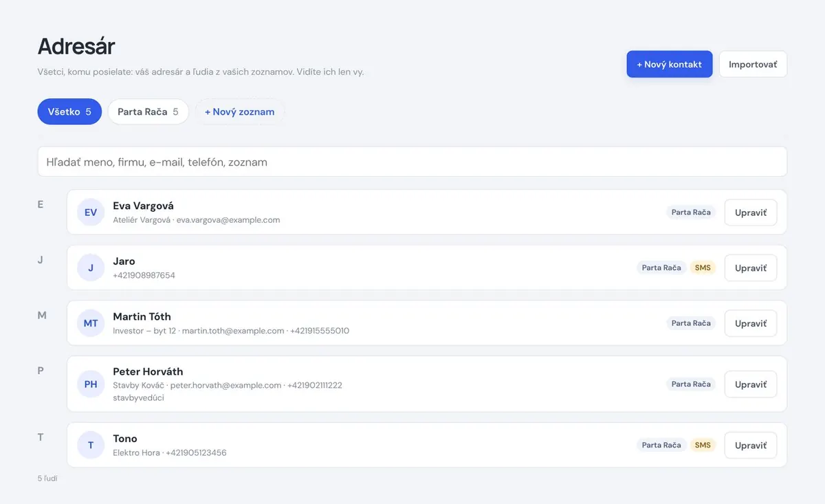
Task: Click Eva's details line with eva.vargova@example.com
Action: (x=197, y=220)
